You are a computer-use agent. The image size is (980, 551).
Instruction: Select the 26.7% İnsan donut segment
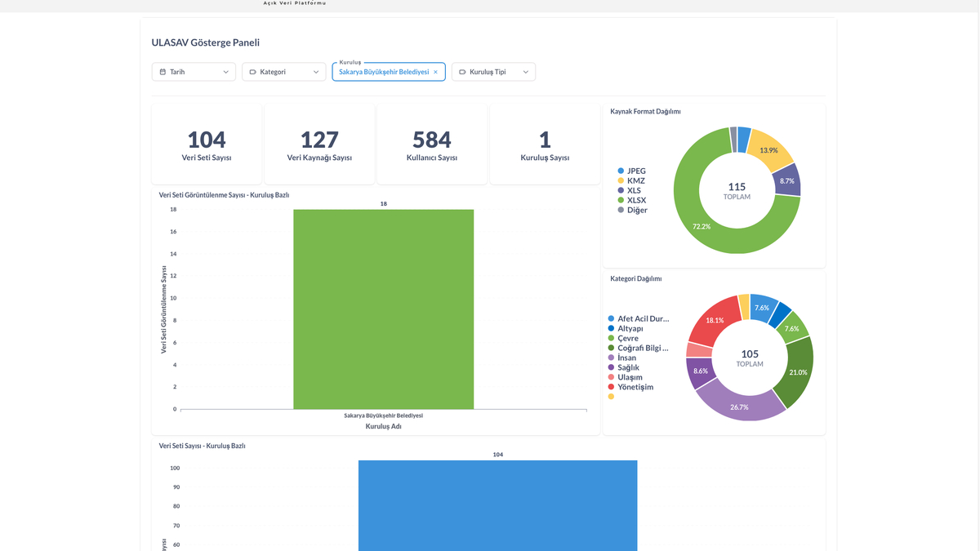740,407
